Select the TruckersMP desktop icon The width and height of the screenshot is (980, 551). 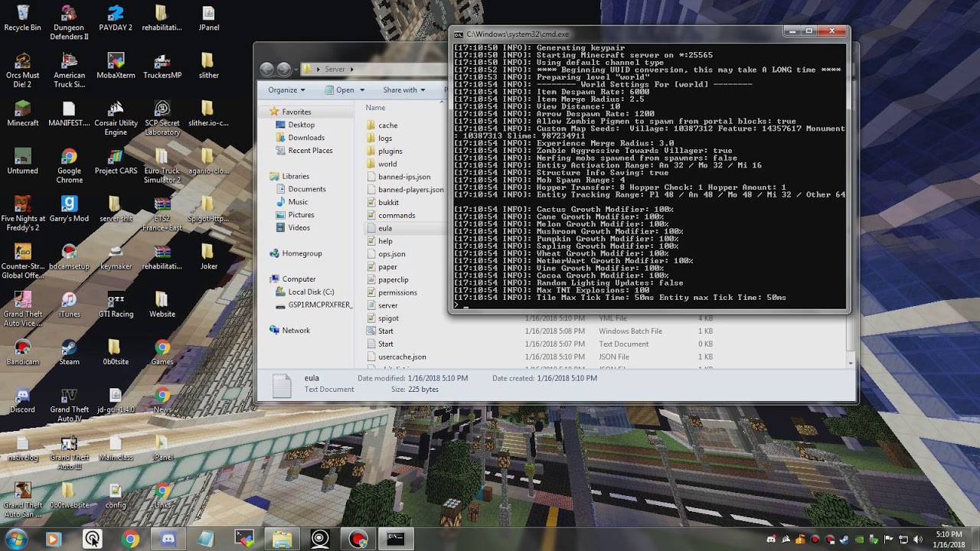[x=162, y=65]
